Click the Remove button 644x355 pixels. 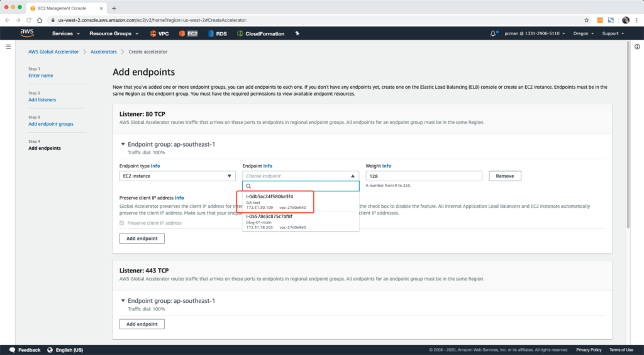pos(504,176)
